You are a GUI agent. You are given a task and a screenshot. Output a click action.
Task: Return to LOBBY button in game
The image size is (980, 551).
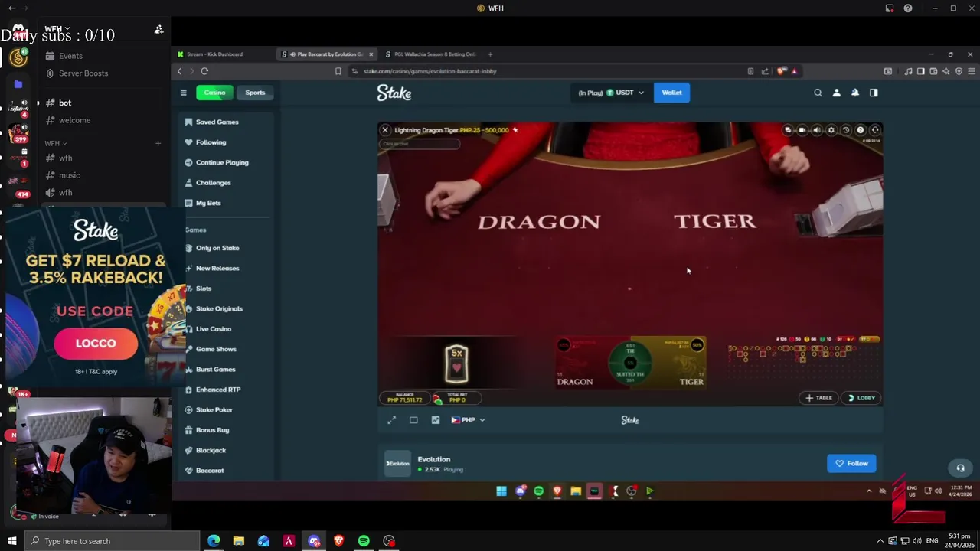click(861, 398)
